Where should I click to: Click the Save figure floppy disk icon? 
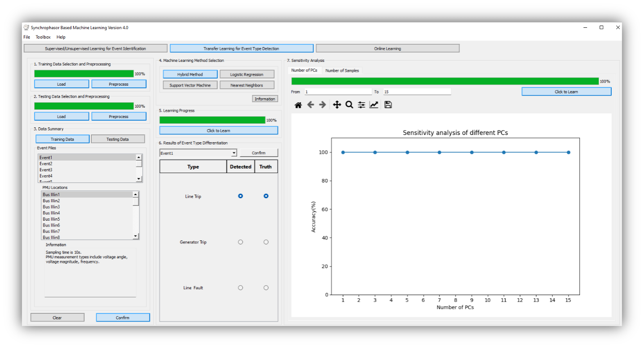click(388, 105)
